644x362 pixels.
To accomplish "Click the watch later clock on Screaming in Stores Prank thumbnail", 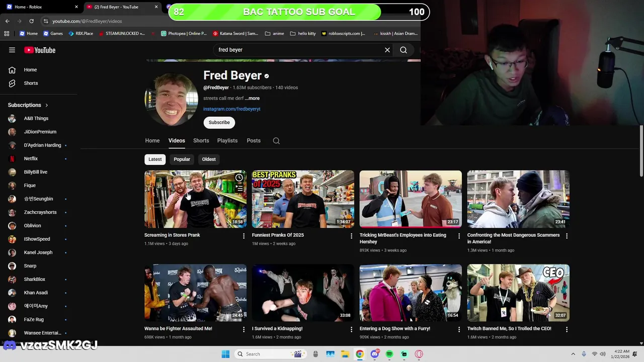I will (239, 177).
